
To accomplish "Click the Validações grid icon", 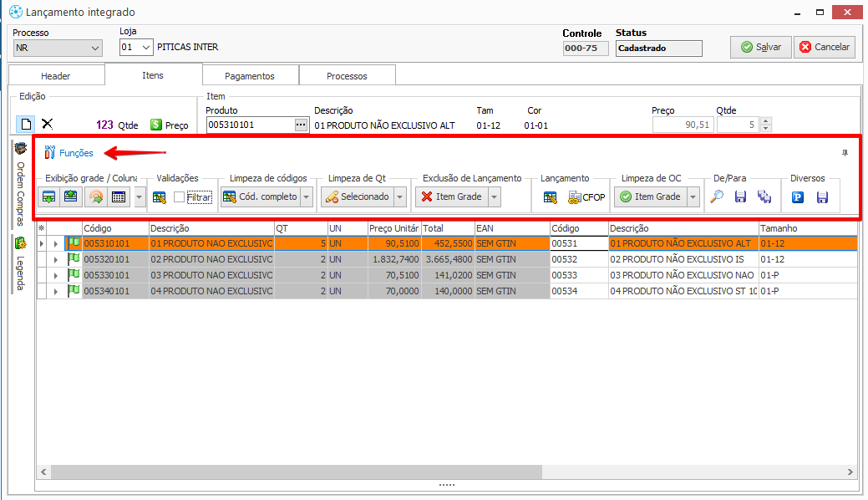I will point(160,197).
